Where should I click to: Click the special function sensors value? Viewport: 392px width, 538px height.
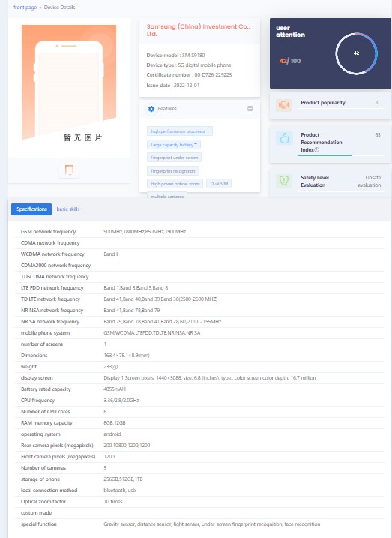[212, 524]
